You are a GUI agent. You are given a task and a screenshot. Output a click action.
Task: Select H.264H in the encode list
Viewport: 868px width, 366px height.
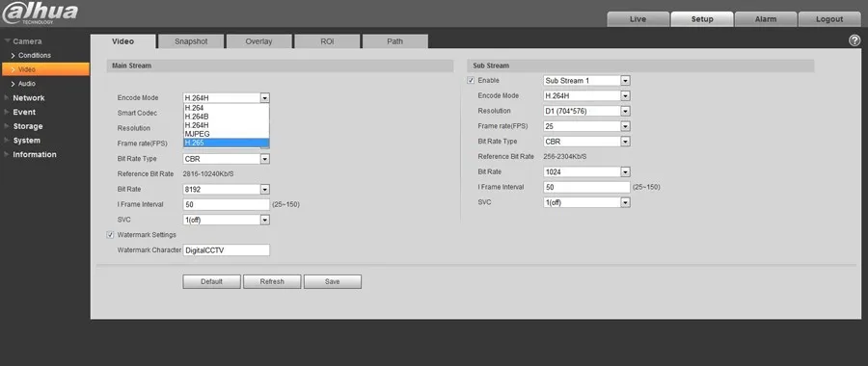point(226,125)
